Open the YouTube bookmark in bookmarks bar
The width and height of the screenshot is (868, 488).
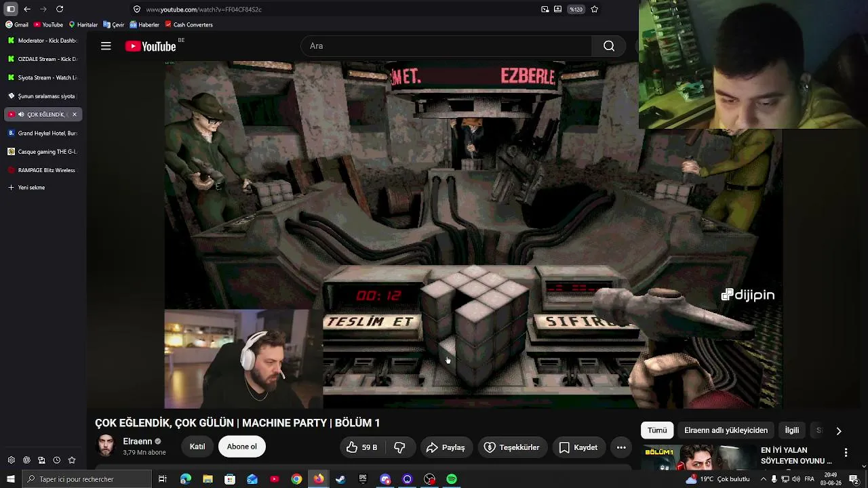click(48, 25)
